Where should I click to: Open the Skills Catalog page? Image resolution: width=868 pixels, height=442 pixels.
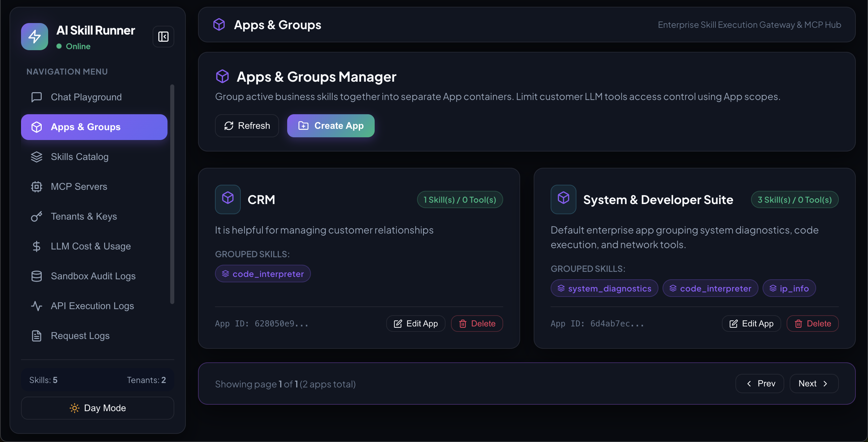pos(94,157)
